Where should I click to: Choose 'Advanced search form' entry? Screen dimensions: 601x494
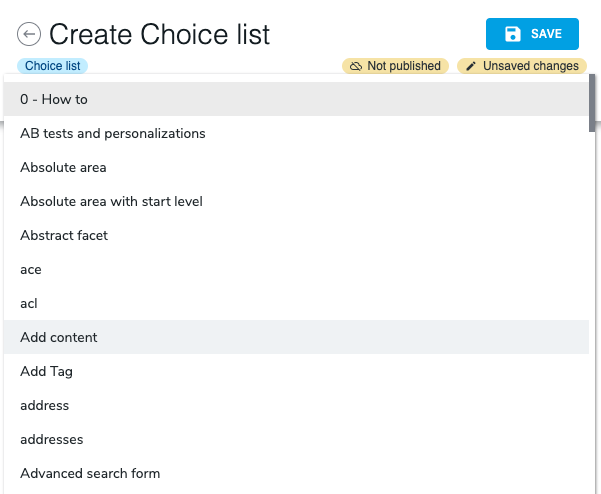pos(296,473)
